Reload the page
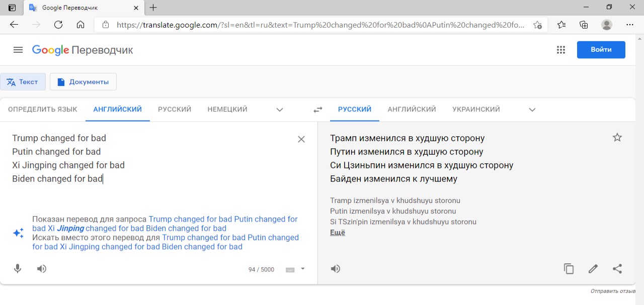 (58, 25)
